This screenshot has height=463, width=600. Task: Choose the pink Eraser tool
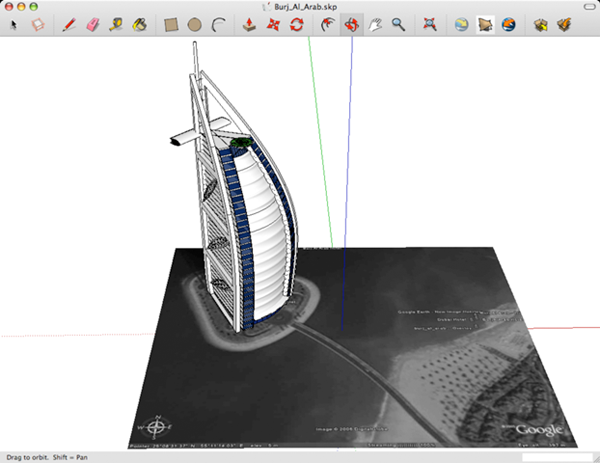93,24
